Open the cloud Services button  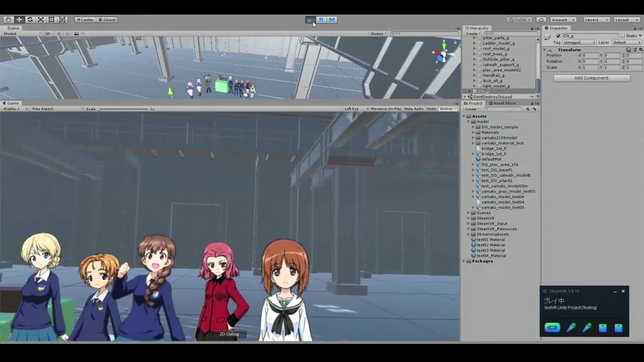click(541, 19)
